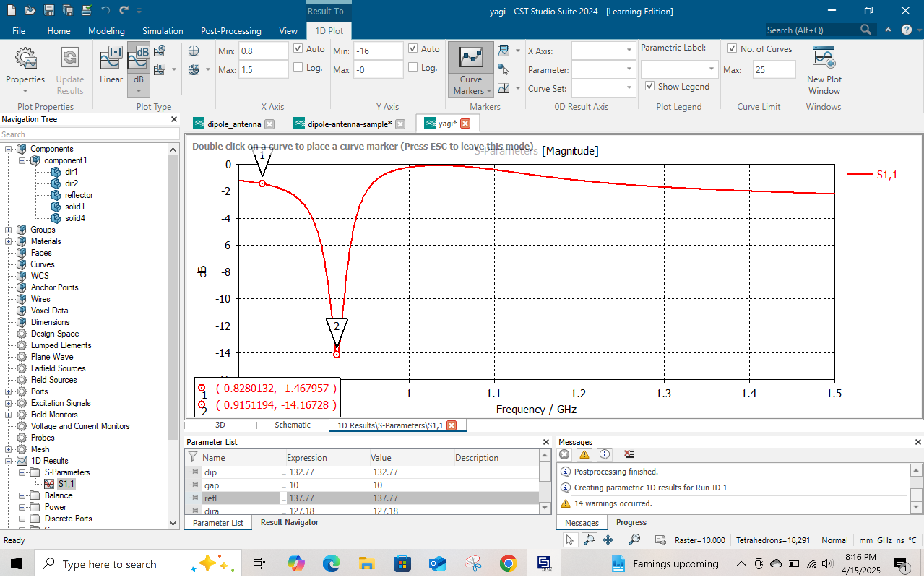Enable Y Axis Log. checkbox
The width and height of the screenshot is (924, 576).
pos(413,68)
